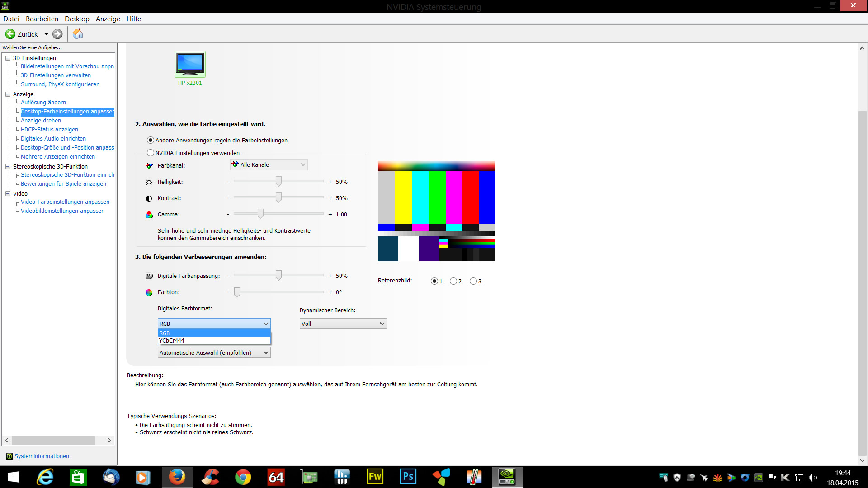Open Auflösung ändern in the task tree

(x=43, y=103)
